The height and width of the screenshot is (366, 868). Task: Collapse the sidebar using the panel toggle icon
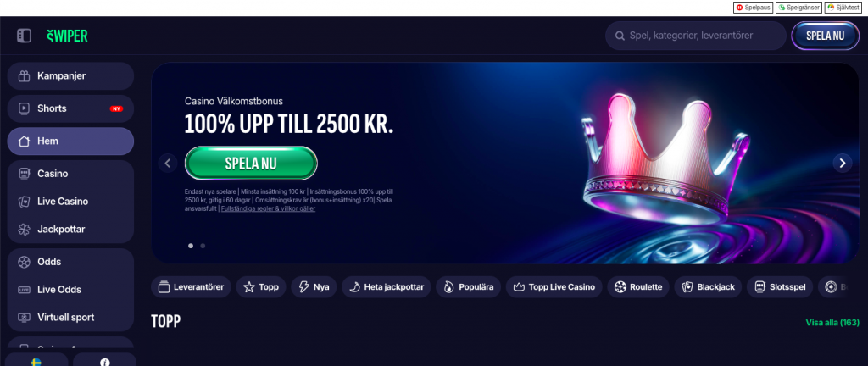tap(24, 36)
